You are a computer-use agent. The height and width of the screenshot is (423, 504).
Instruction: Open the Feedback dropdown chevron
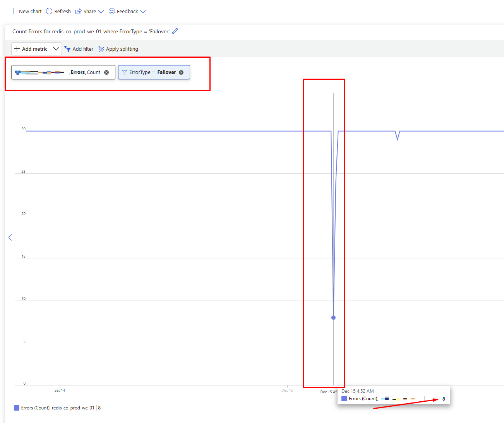click(143, 11)
